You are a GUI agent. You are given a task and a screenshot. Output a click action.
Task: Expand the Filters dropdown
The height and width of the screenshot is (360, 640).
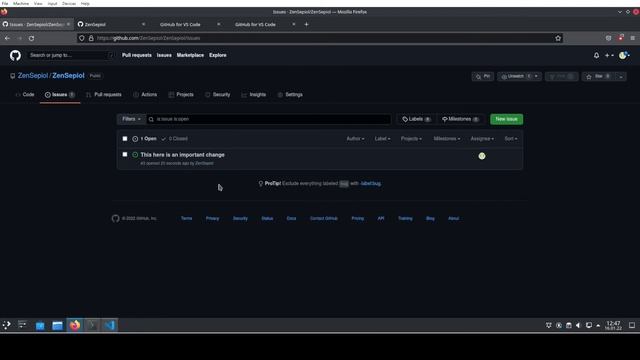tap(131, 119)
